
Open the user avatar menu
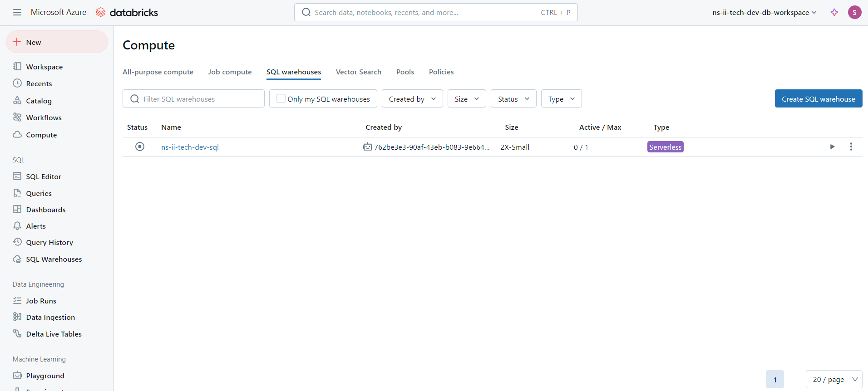click(x=854, y=12)
